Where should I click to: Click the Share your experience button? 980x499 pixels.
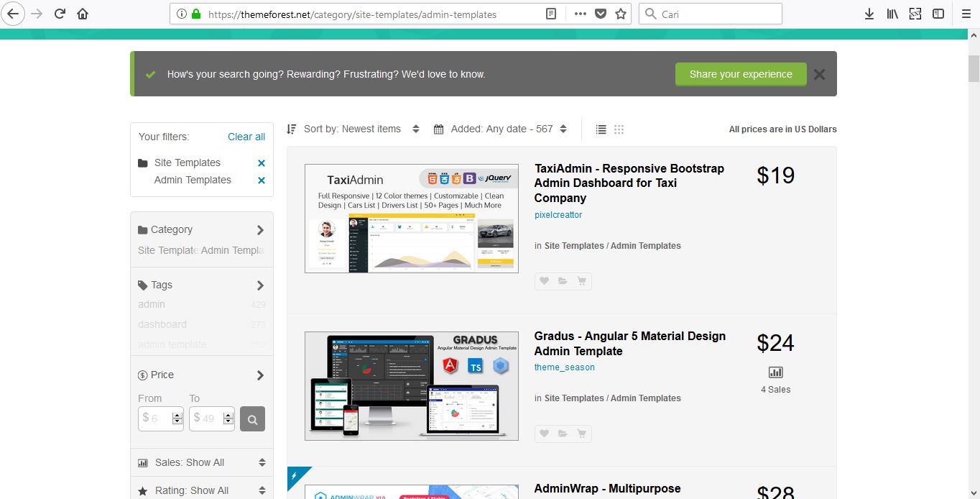point(741,74)
